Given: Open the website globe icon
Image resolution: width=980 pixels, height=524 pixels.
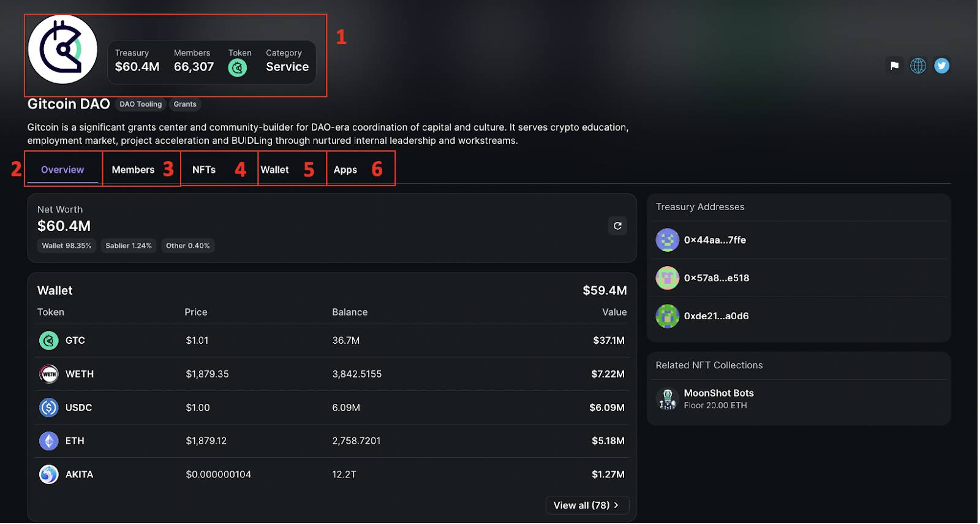Looking at the screenshot, I should pos(918,66).
